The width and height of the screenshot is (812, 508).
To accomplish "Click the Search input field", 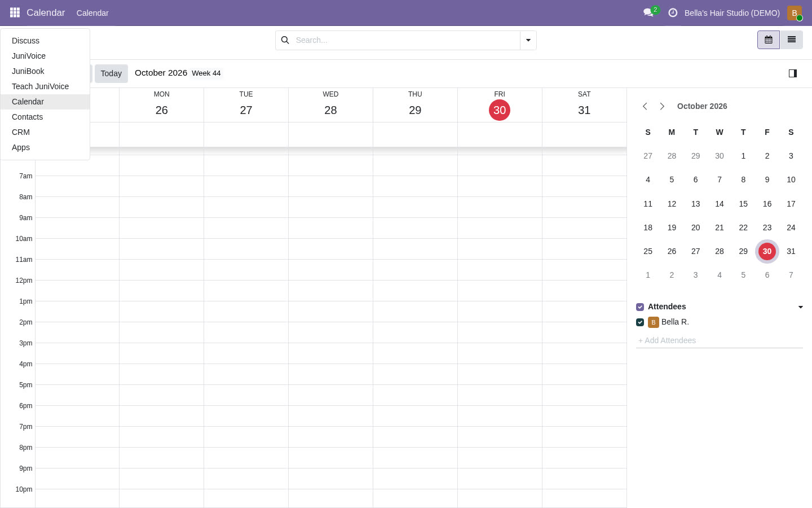I will tap(405, 40).
